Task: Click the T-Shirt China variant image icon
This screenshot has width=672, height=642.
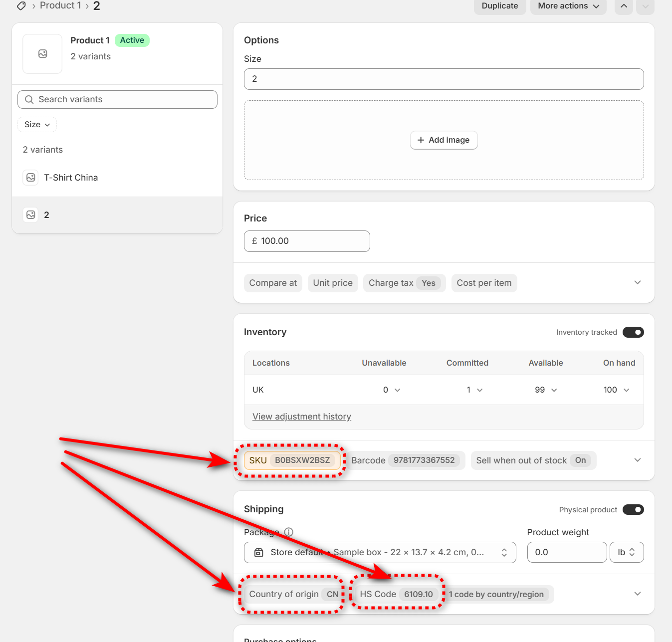Action: pyautogui.click(x=31, y=178)
